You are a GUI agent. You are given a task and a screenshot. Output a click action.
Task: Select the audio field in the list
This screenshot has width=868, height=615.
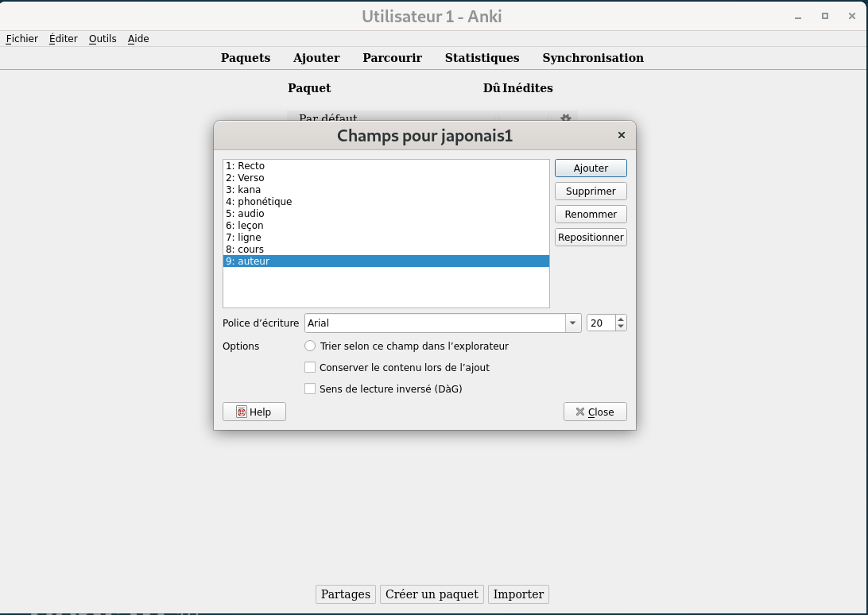251,214
